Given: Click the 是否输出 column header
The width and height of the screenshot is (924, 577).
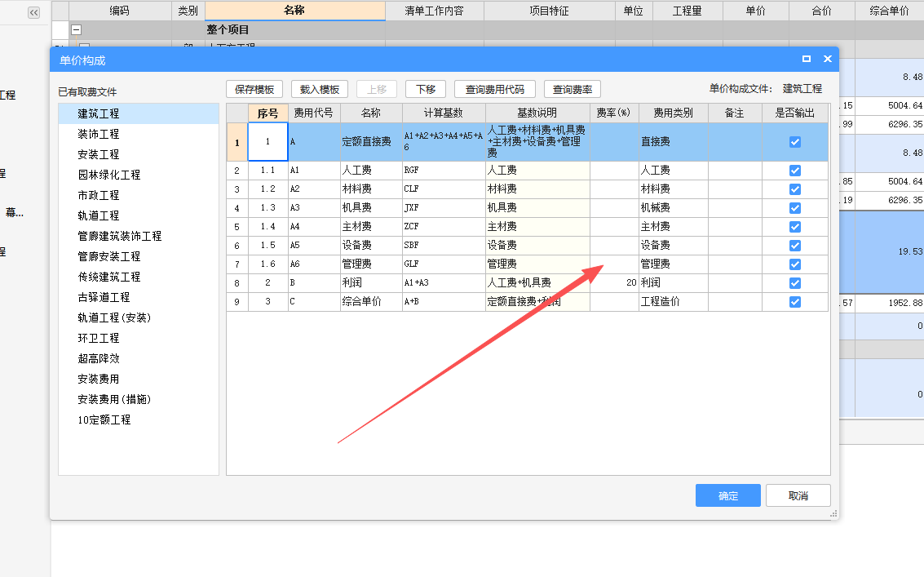Looking at the screenshot, I should click(x=795, y=113).
